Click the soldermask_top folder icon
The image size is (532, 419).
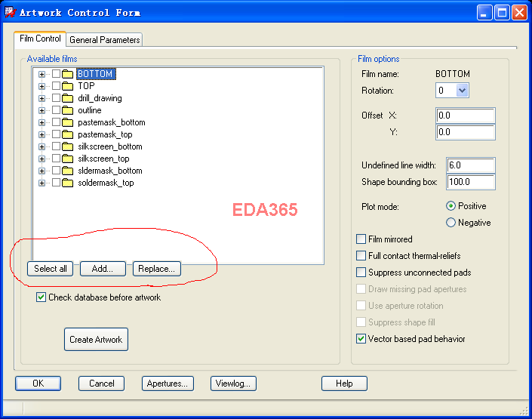pyautogui.click(x=67, y=183)
